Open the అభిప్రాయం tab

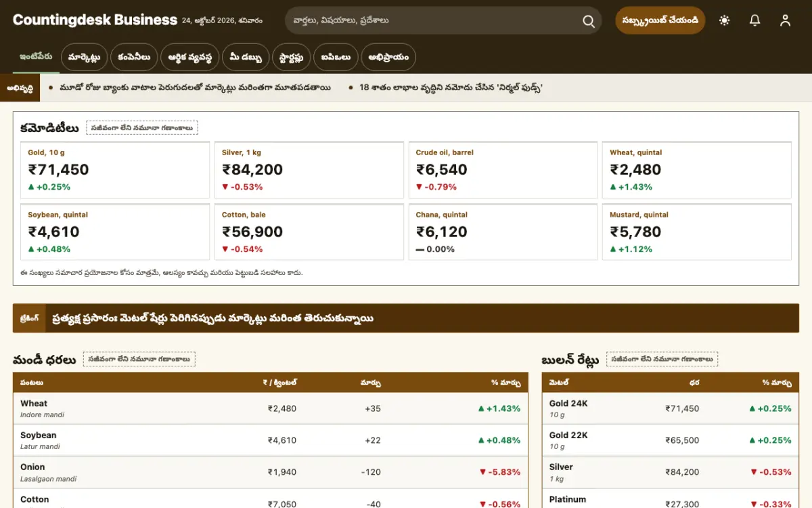pos(388,58)
